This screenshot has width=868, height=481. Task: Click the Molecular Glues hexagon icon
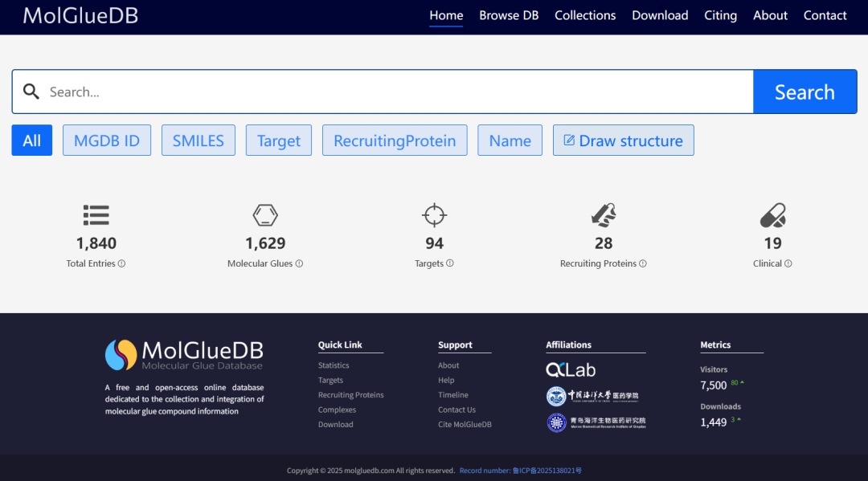[x=265, y=215]
